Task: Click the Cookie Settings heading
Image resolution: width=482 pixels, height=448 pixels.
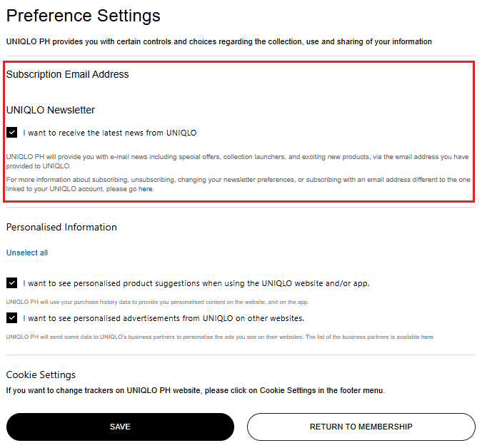Action: coord(41,375)
